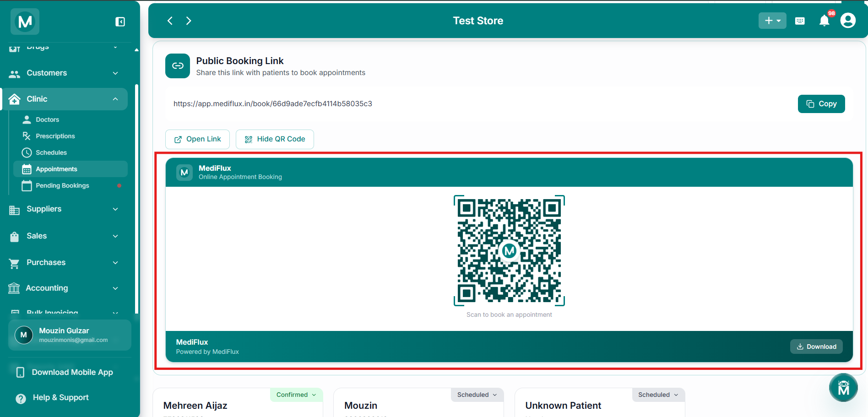Collapse the sidebar panel icon
The image size is (868, 417).
[x=120, y=22]
